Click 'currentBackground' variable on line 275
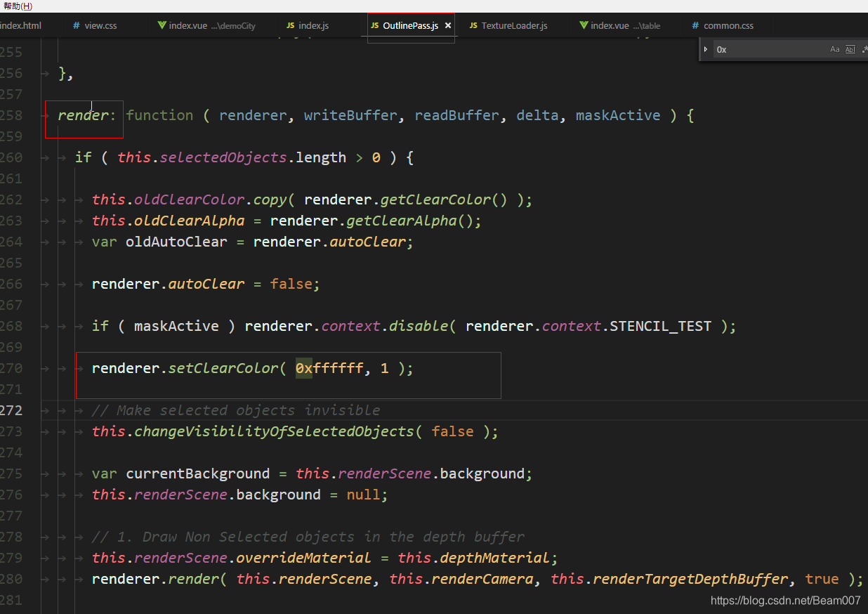Image resolution: width=868 pixels, height=614 pixels. pyautogui.click(x=197, y=473)
